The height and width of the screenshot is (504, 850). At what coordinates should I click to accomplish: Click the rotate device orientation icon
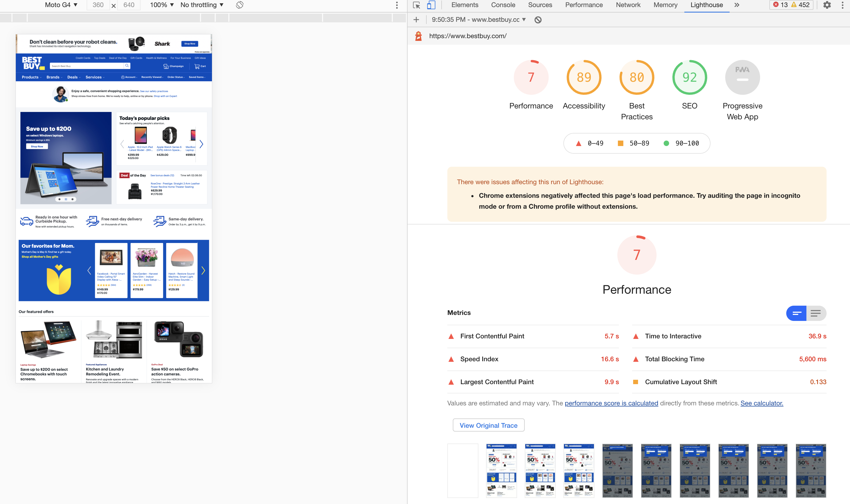click(240, 5)
